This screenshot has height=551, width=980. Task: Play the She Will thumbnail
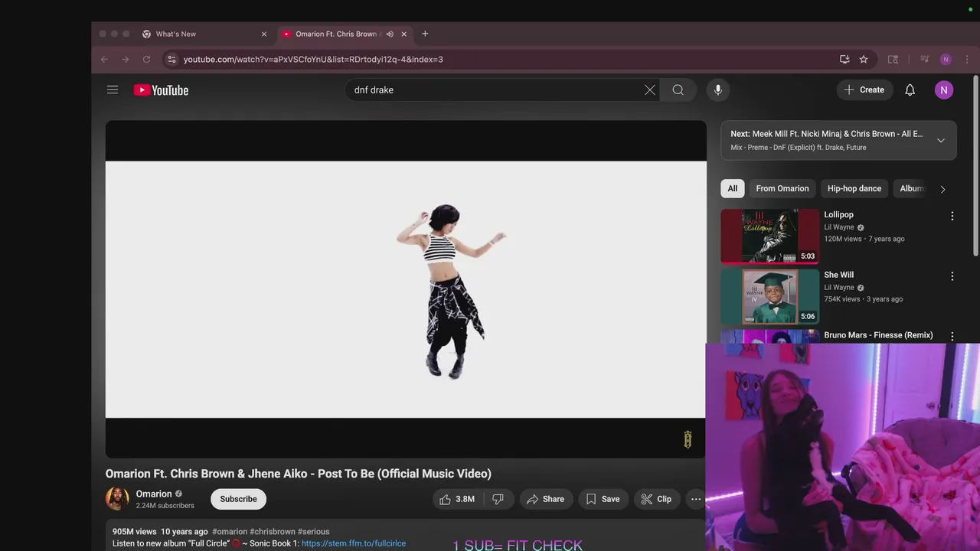click(x=769, y=296)
